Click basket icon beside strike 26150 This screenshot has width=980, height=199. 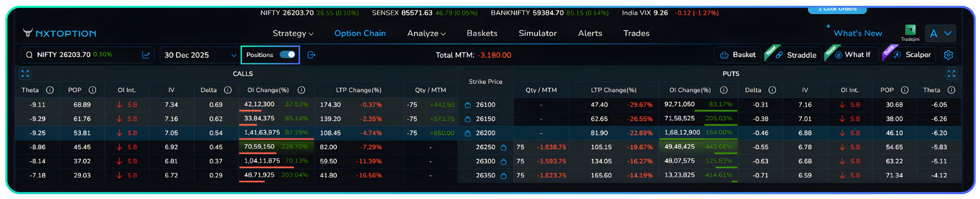click(468, 119)
